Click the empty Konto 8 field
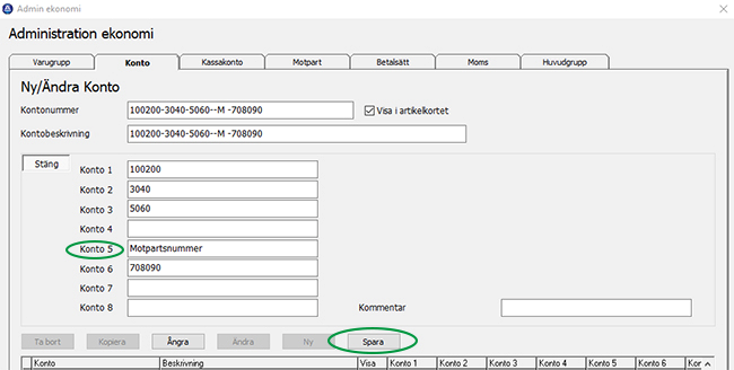 pyautogui.click(x=222, y=308)
